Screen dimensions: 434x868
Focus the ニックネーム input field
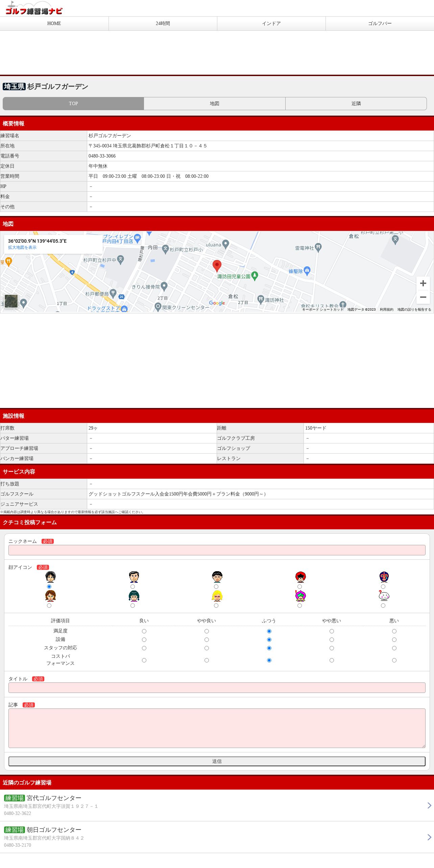point(217,550)
